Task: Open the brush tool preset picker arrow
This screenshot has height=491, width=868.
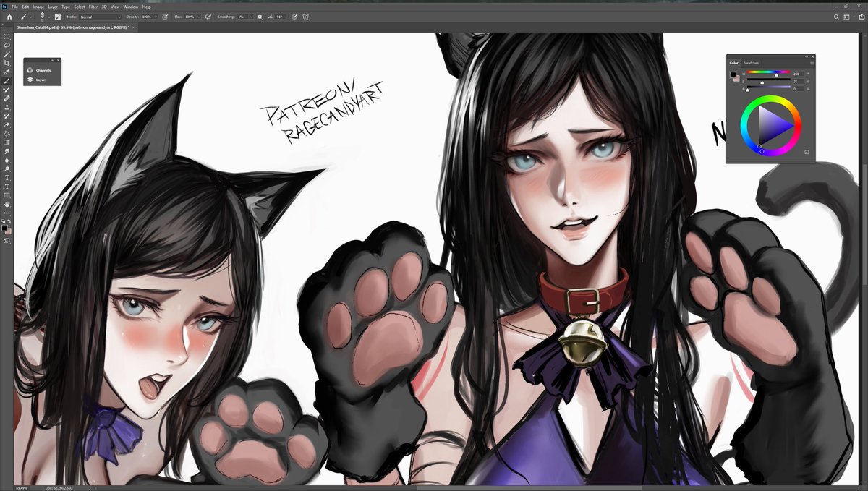Action: (31, 17)
